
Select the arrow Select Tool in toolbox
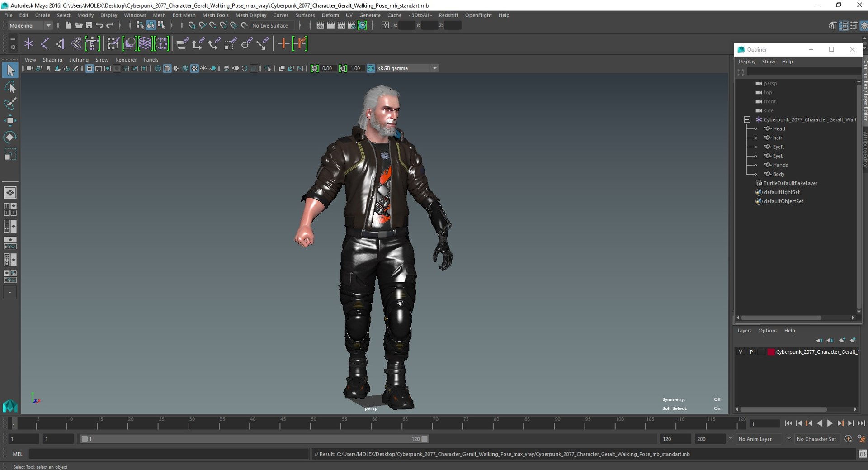pyautogui.click(x=10, y=70)
